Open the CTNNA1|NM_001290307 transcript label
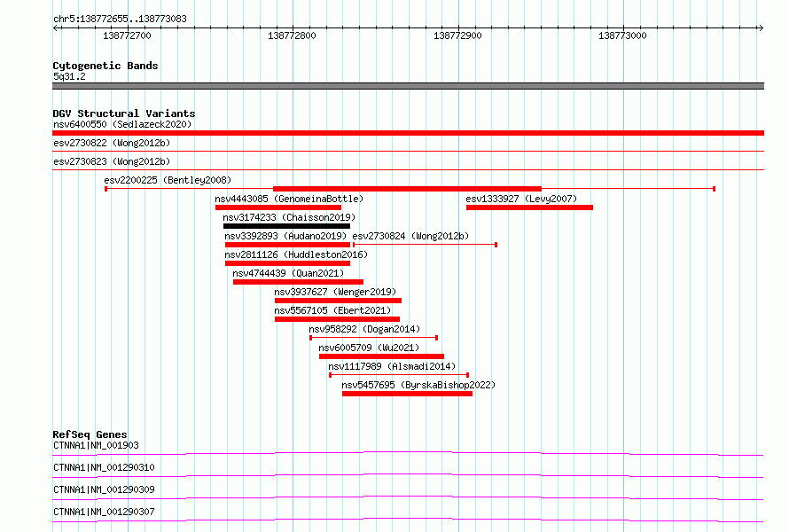 point(104,512)
